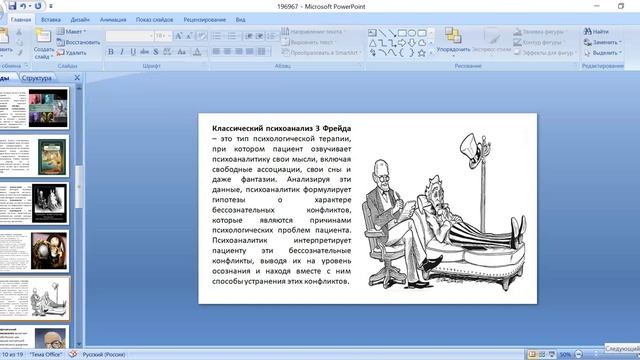Open the font name combo box
This screenshot has height=360, width=640.
pos(129,36)
